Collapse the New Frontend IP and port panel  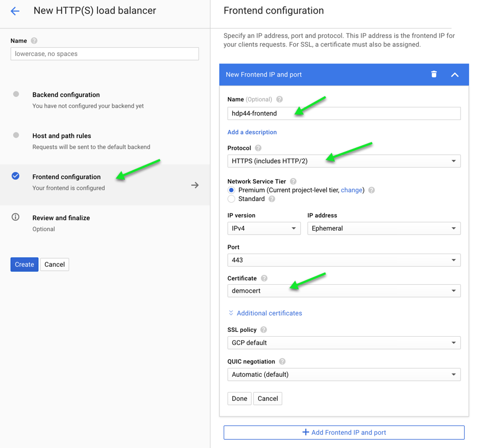coord(454,74)
